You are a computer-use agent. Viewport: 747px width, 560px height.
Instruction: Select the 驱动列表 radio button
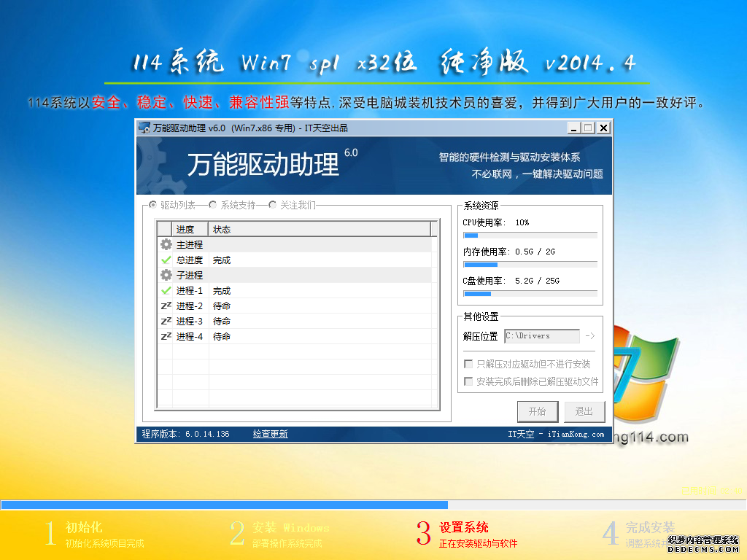click(x=152, y=205)
